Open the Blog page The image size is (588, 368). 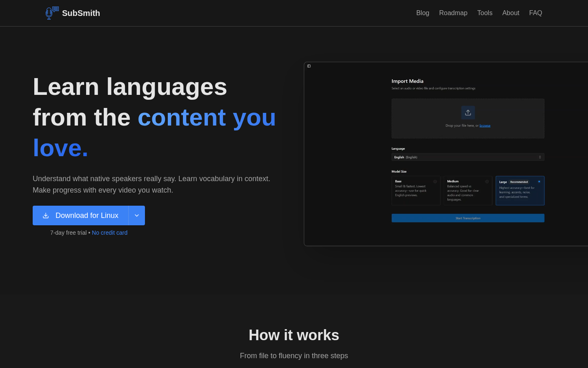(423, 13)
